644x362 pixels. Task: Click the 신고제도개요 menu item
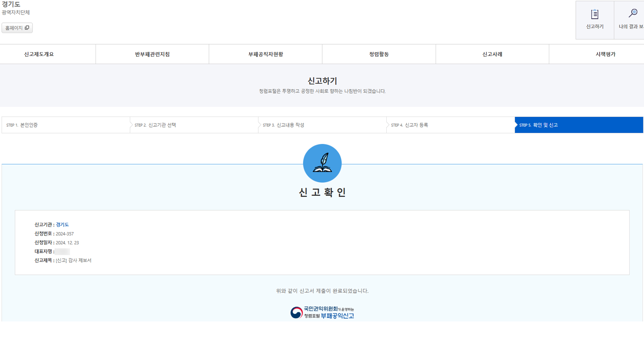(39, 54)
